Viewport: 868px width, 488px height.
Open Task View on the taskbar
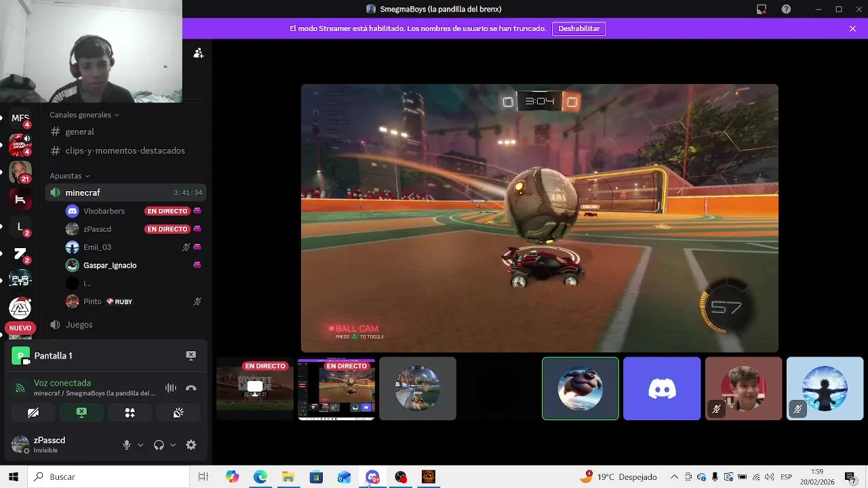pyautogui.click(x=203, y=477)
